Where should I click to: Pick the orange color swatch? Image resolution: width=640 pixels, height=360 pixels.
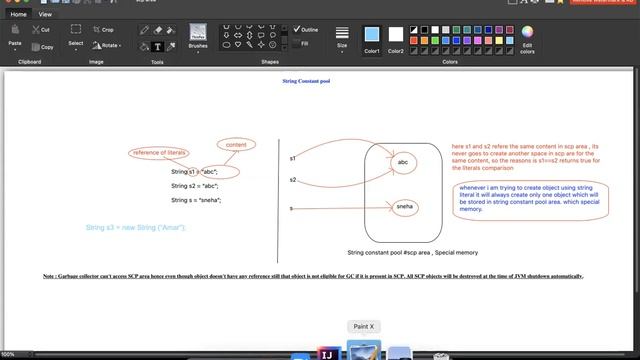pyautogui.click(x=424, y=40)
